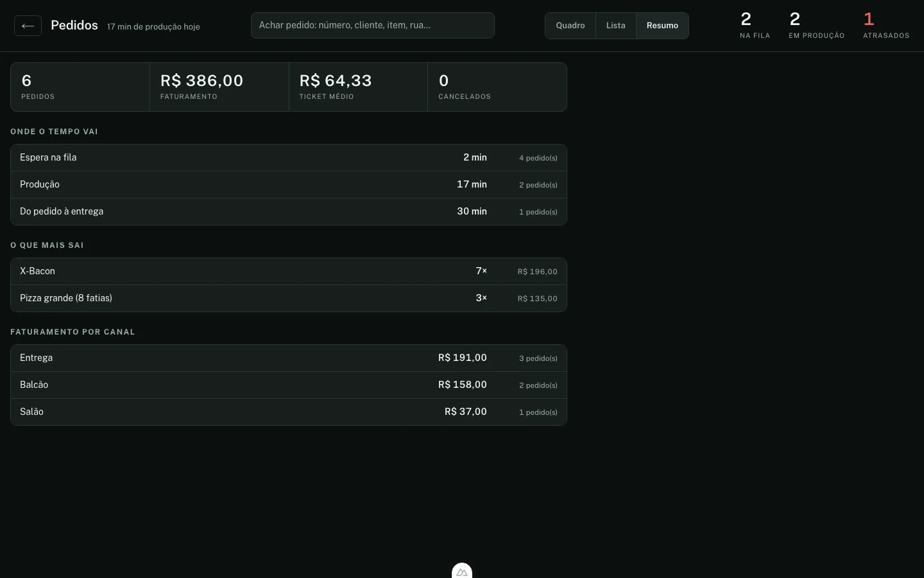The image size is (924, 578).
Task: Click the Faturamento R$ 386,00 card
Action: pyautogui.click(x=219, y=87)
